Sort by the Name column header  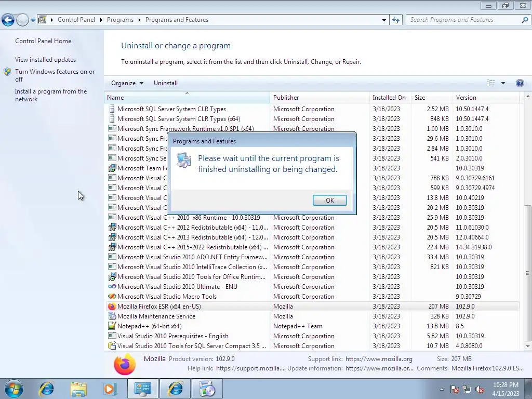click(x=187, y=97)
